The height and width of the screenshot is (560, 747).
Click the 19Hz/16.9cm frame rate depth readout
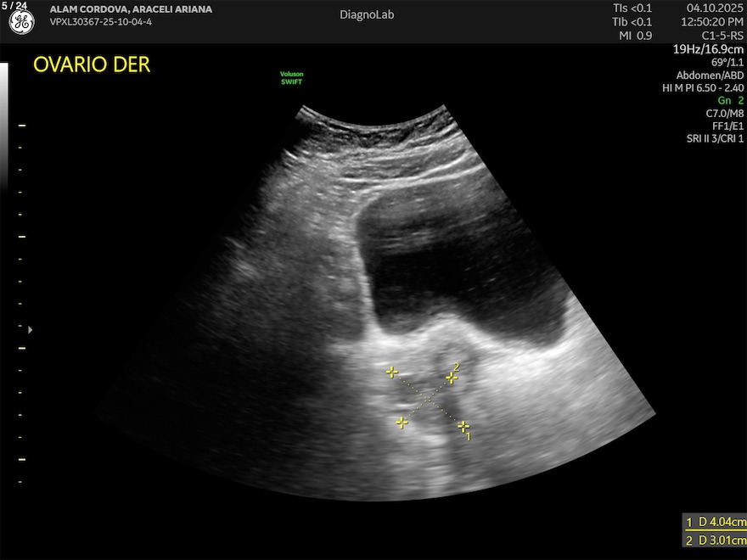tap(708, 49)
